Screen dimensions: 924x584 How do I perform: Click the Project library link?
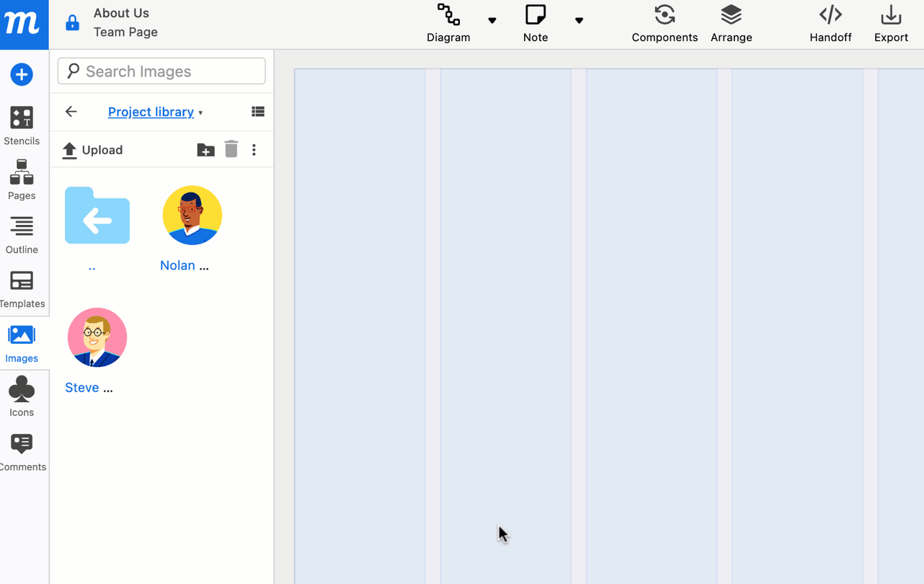pos(151,112)
